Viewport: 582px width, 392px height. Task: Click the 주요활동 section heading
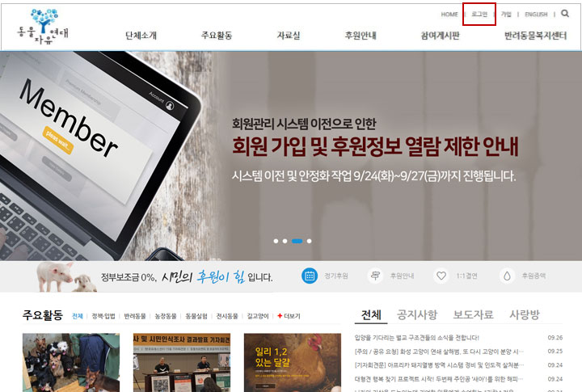(43, 315)
